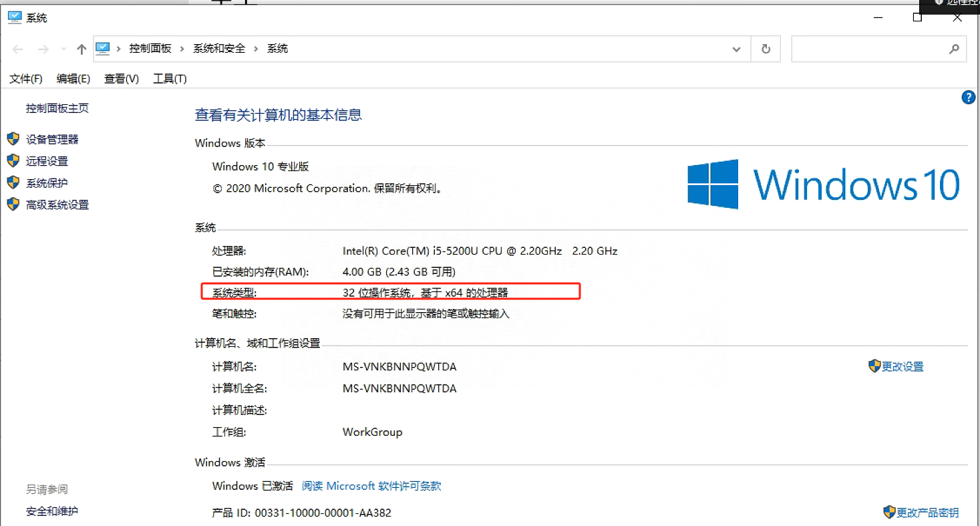This screenshot has width=980, height=526.
Task: Click the shield icon beside 更改设置
Action: tap(874, 366)
